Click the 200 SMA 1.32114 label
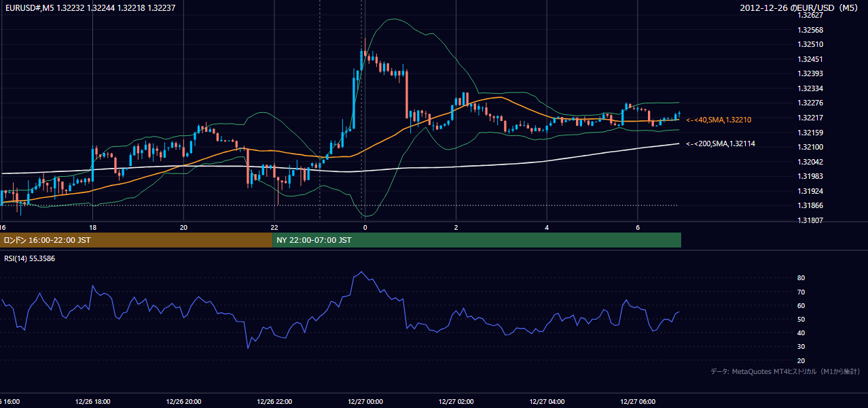 tap(721, 143)
